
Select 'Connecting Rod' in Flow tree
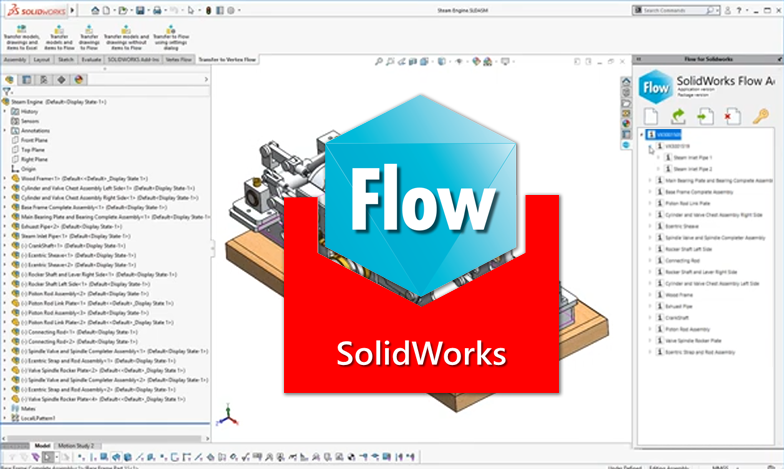coord(682,261)
